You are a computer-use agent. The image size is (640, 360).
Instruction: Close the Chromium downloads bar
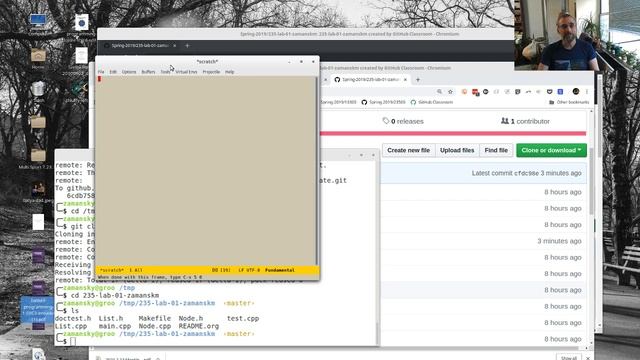[588, 358]
